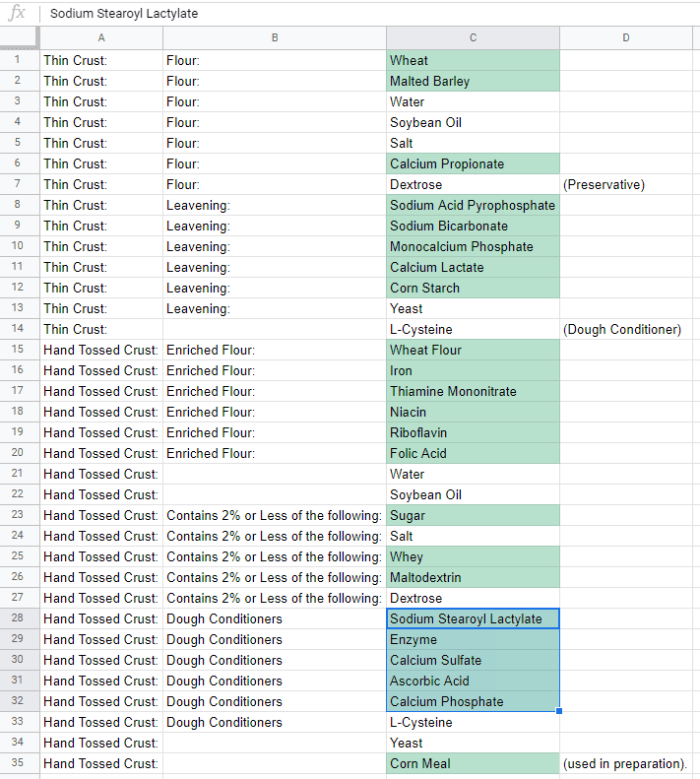Screen dimensions: 700x779
Task: Click the Maltodextrin cell
Action: (x=473, y=577)
